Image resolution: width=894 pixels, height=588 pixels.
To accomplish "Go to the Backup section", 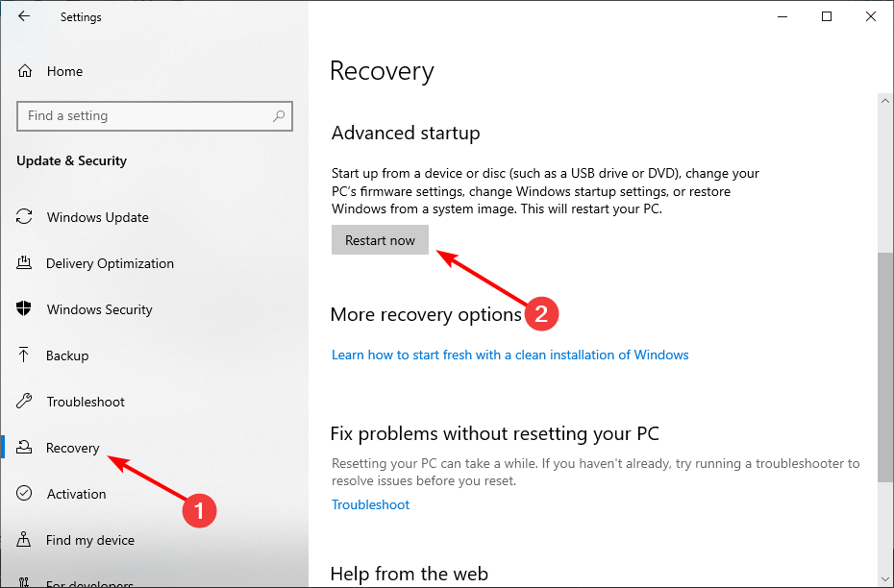I will tap(67, 355).
